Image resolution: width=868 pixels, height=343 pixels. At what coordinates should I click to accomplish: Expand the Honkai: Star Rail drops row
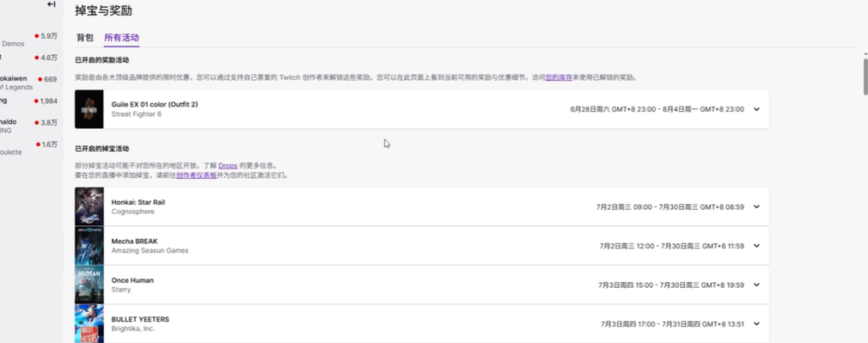click(x=757, y=207)
